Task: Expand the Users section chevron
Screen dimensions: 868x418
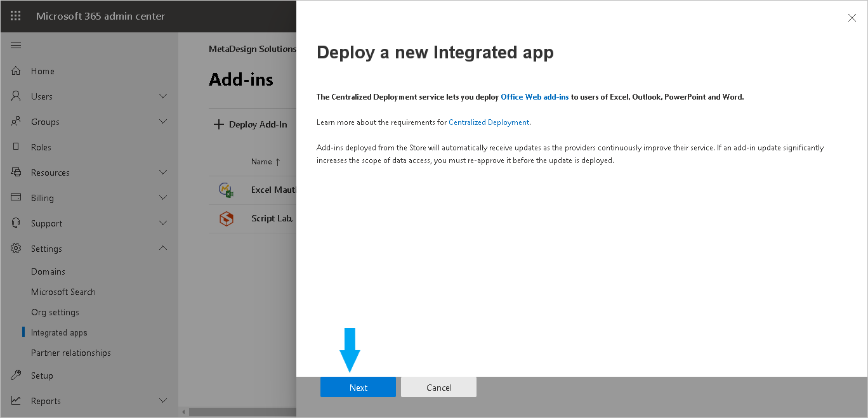Action: click(x=163, y=96)
